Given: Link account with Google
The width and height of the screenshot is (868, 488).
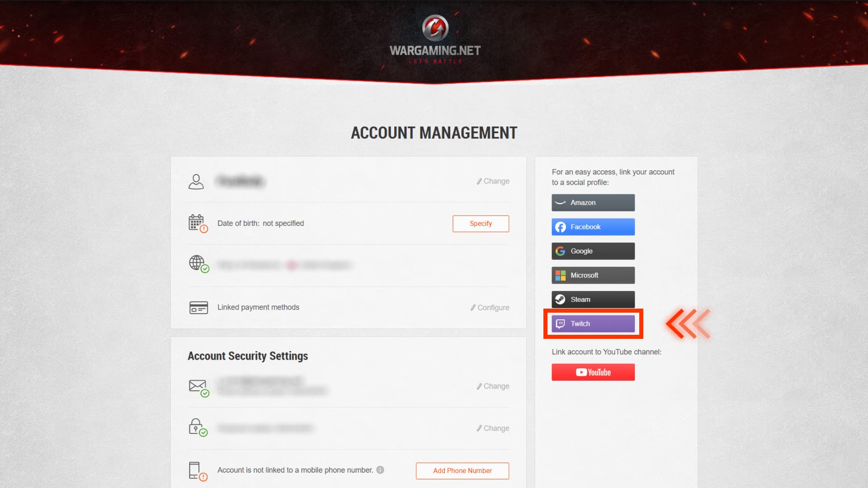Looking at the screenshot, I should tap(593, 251).
